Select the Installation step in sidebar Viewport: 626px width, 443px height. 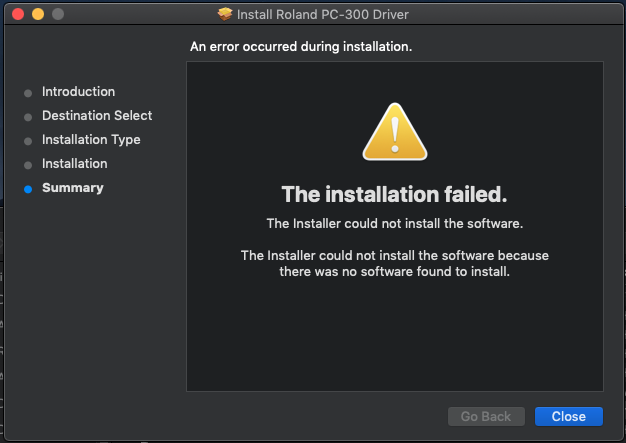click(x=75, y=164)
